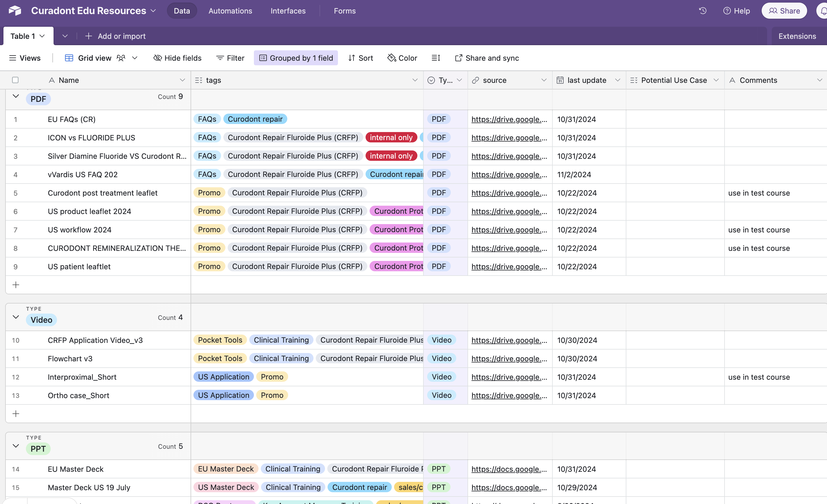Open the source link for Flowchart v3

coord(509,358)
